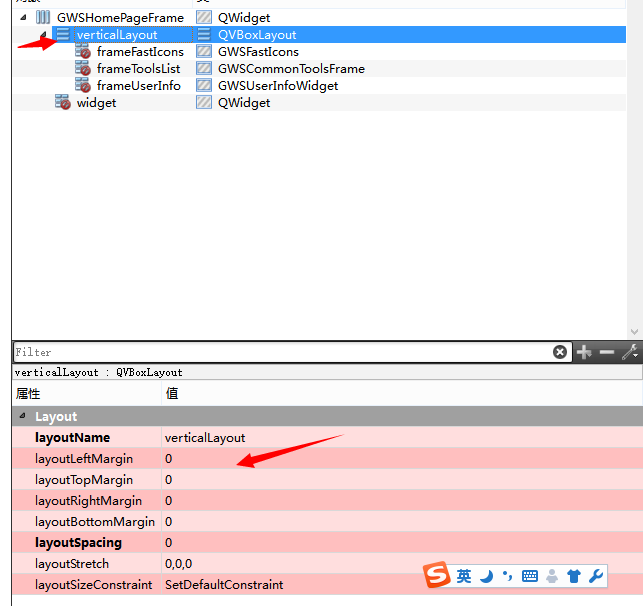Toggle Sogou punctuation mode icon
The width and height of the screenshot is (643, 606).
pyautogui.click(x=507, y=576)
